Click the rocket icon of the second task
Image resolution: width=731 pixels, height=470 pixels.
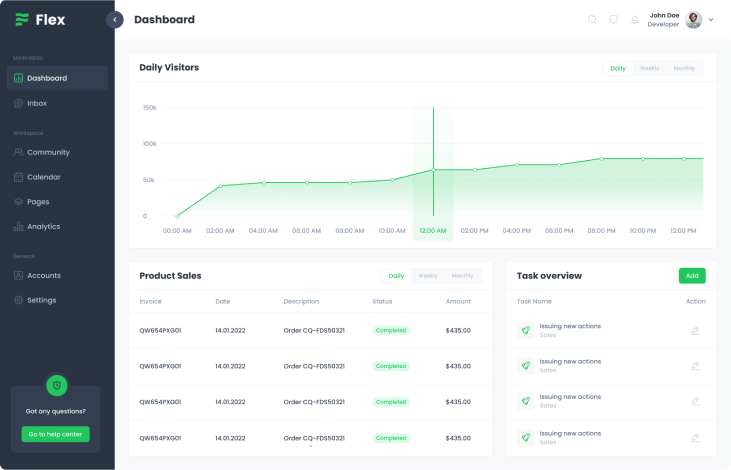click(525, 366)
